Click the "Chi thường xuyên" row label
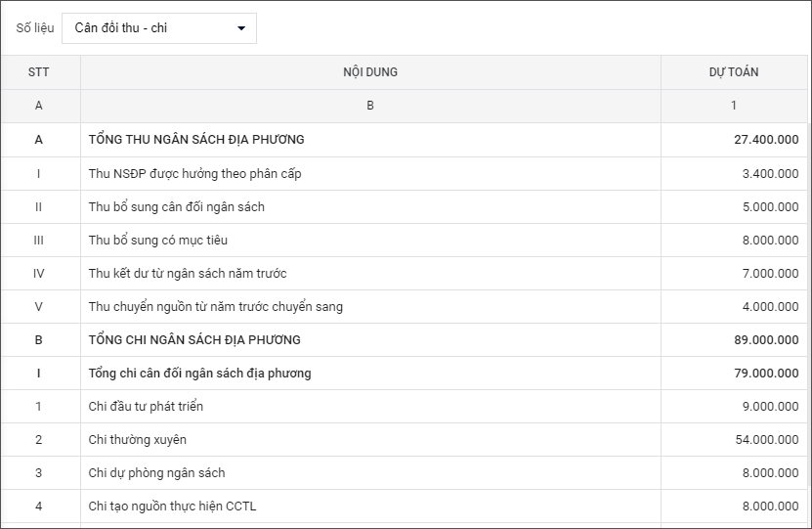812x529 pixels. (x=137, y=440)
